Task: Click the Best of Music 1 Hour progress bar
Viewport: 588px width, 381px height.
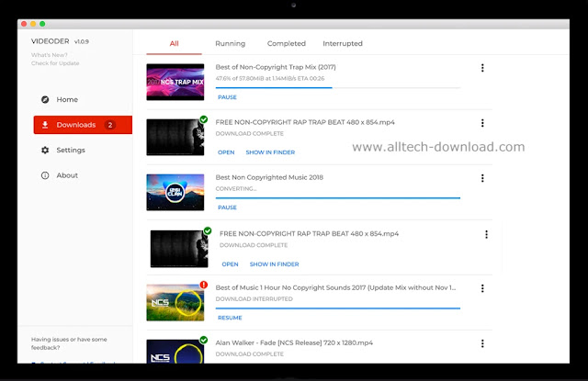Action: (x=338, y=308)
